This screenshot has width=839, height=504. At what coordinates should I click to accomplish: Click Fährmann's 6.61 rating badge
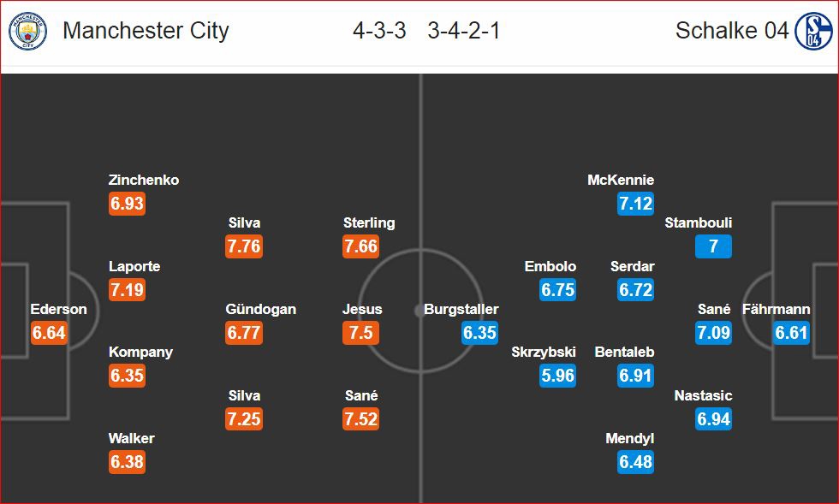(x=791, y=332)
